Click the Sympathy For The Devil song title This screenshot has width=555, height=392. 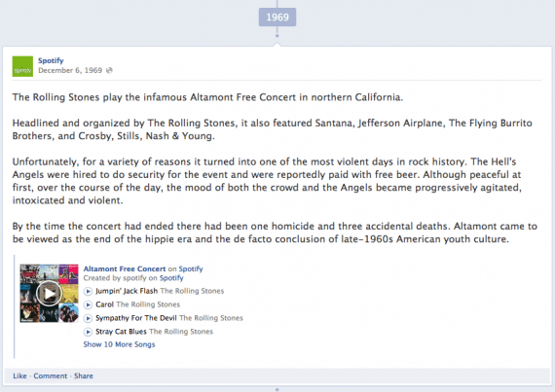click(x=136, y=318)
